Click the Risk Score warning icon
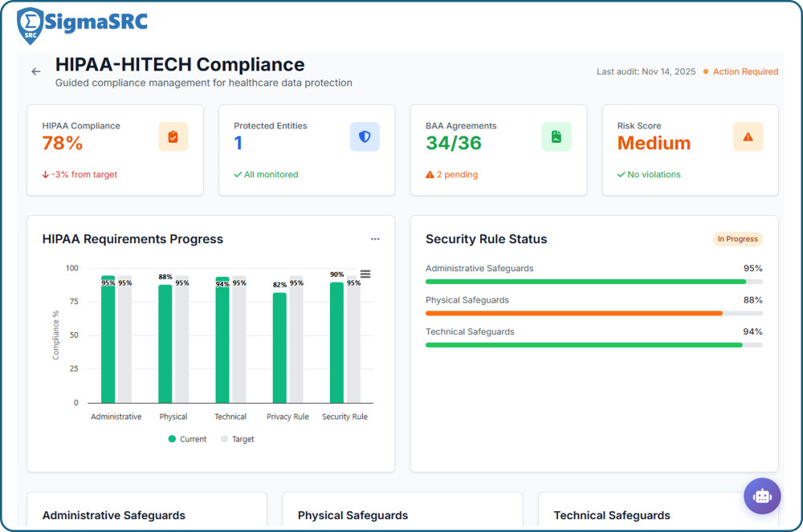The width and height of the screenshot is (803, 532). tap(748, 136)
